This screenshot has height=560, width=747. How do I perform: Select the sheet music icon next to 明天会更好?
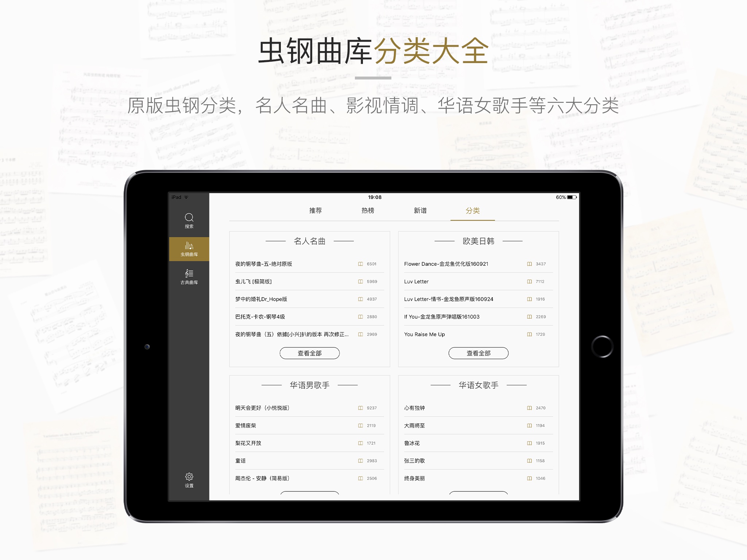point(359,408)
